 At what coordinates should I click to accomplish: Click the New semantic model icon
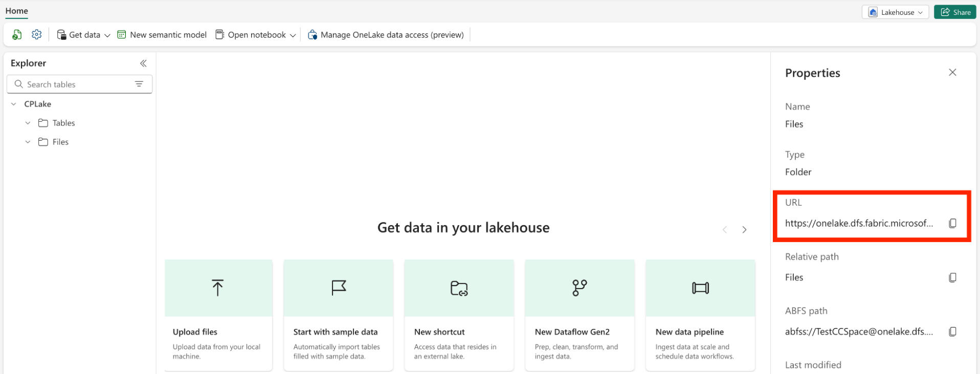pyautogui.click(x=122, y=35)
